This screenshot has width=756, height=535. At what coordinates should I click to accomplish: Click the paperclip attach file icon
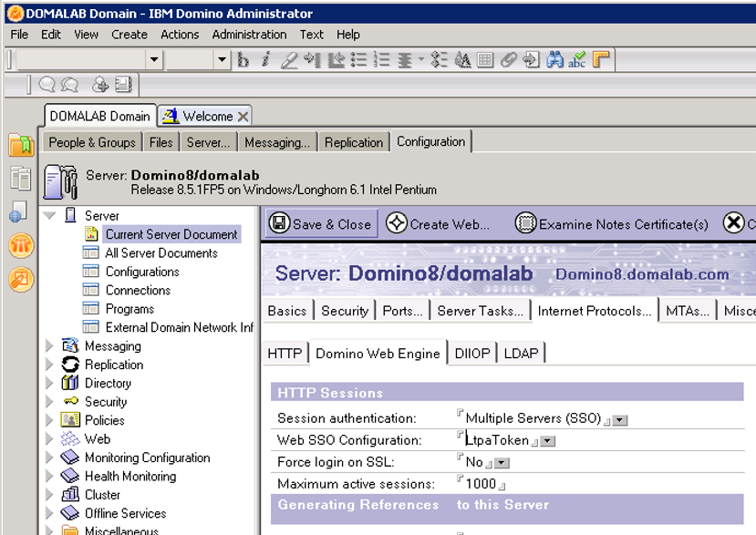tap(509, 60)
